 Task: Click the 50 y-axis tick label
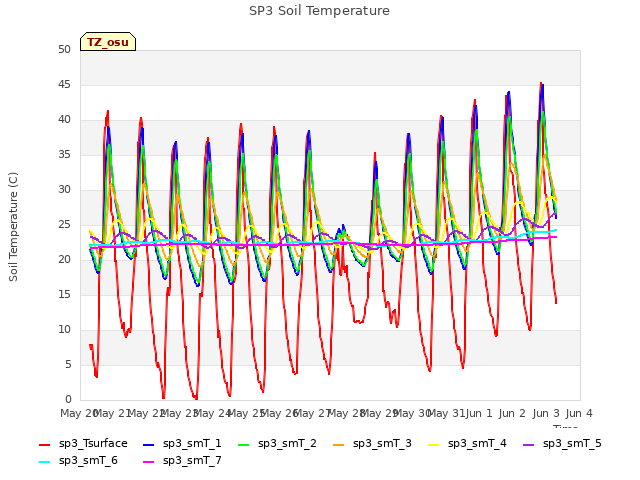click(x=64, y=49)
